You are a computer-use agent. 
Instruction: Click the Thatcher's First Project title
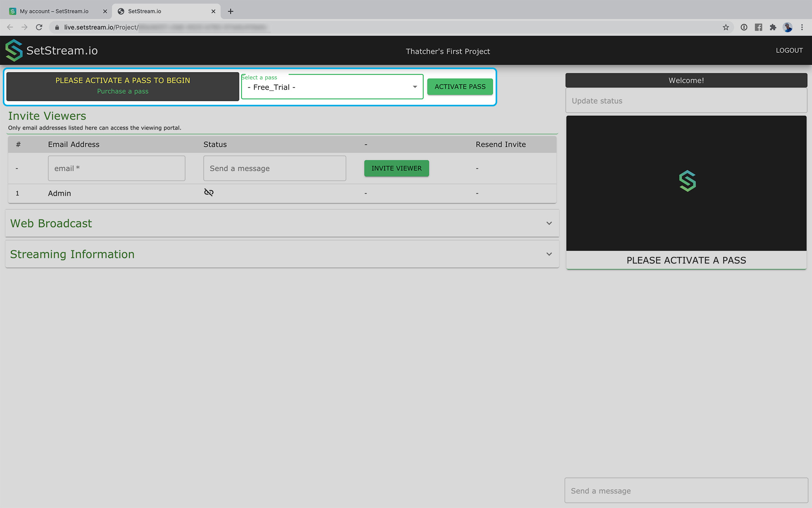click(x=448, y=51)
